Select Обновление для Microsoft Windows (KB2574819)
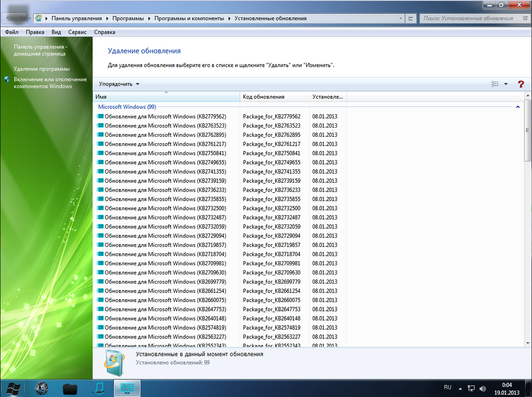Viewport: 532px width, 397px height. coord(165,327)
